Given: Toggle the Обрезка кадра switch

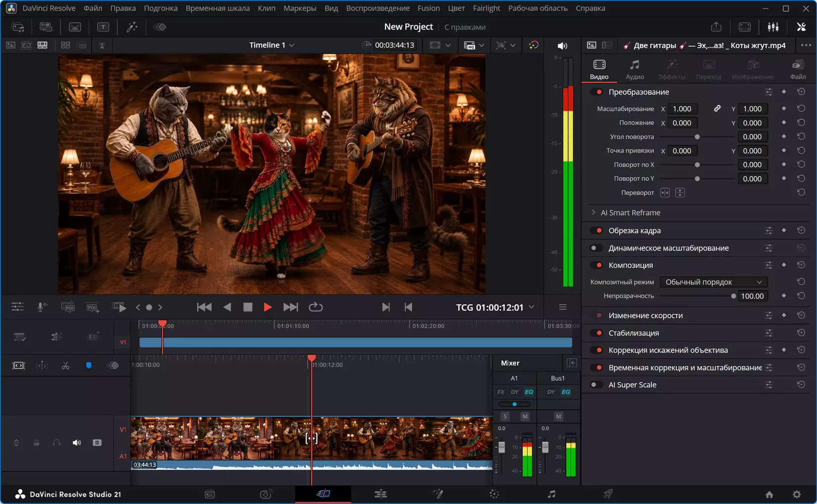Looking at the screenshot, I should tap(597, 231).
